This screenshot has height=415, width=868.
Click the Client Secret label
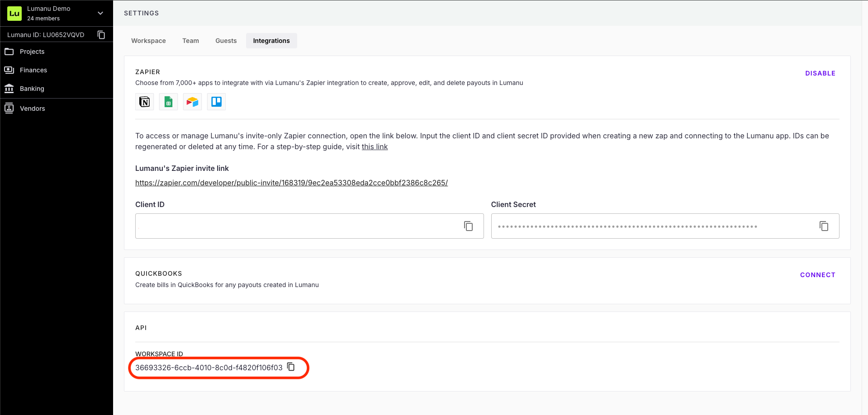tap(513, 204)
